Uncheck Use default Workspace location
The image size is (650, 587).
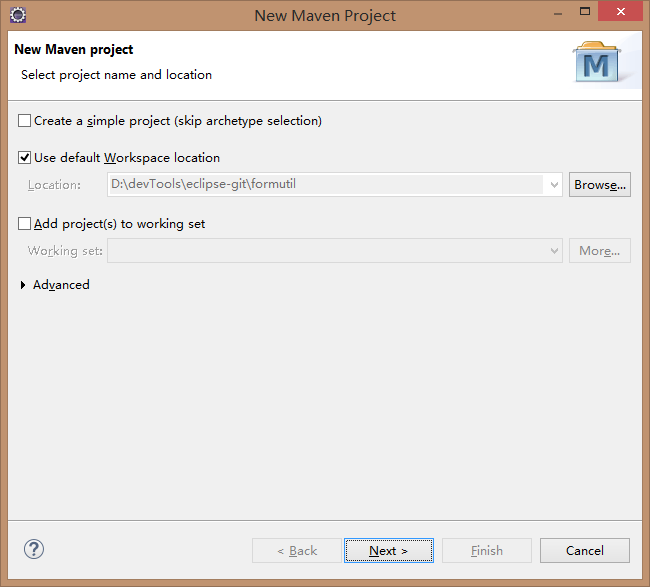[24, 158]
